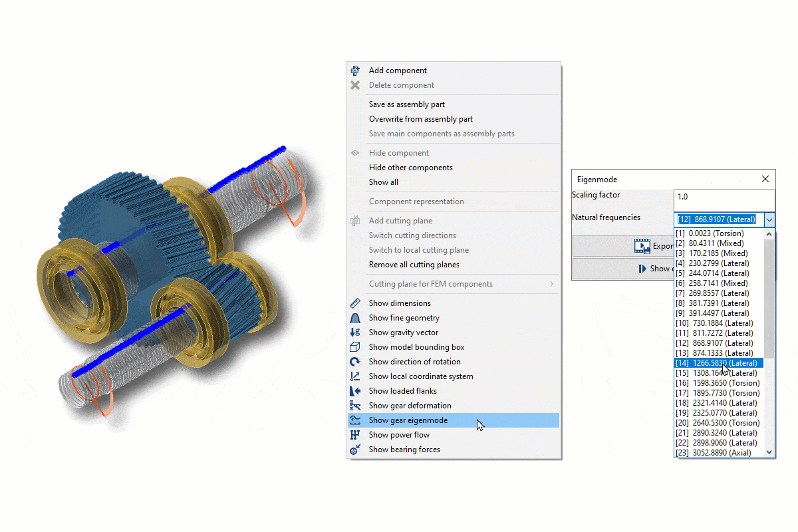Image resolution: width=798 pixels, height=532 pixels.
Task: Open the Natural frequencies dropdown arrow
Action: click(x=769, y=219)
